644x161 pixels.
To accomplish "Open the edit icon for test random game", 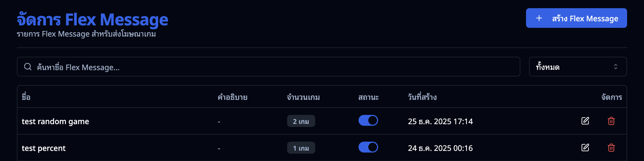I will [x=585, y=121].
